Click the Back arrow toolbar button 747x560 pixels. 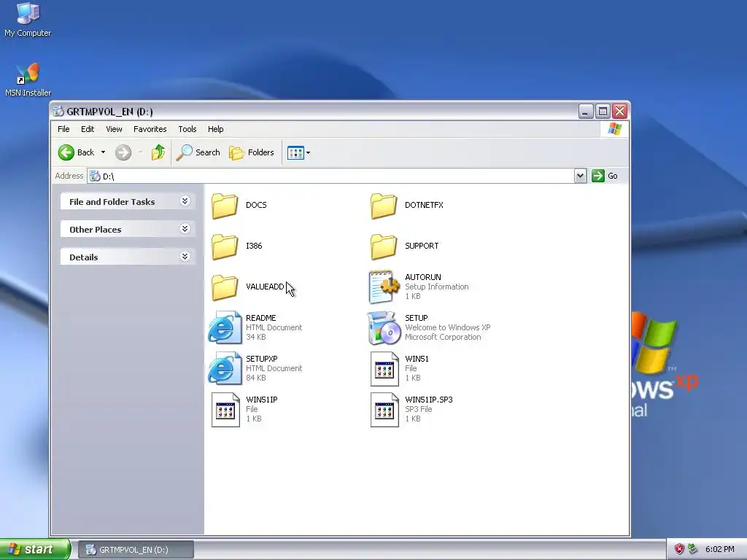click(76, 152)
